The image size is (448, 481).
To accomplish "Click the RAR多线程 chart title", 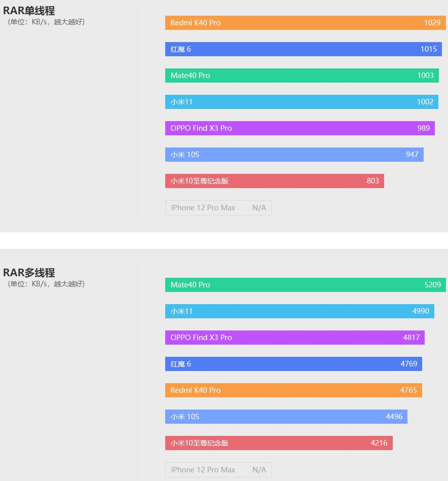I will (29, 273).
